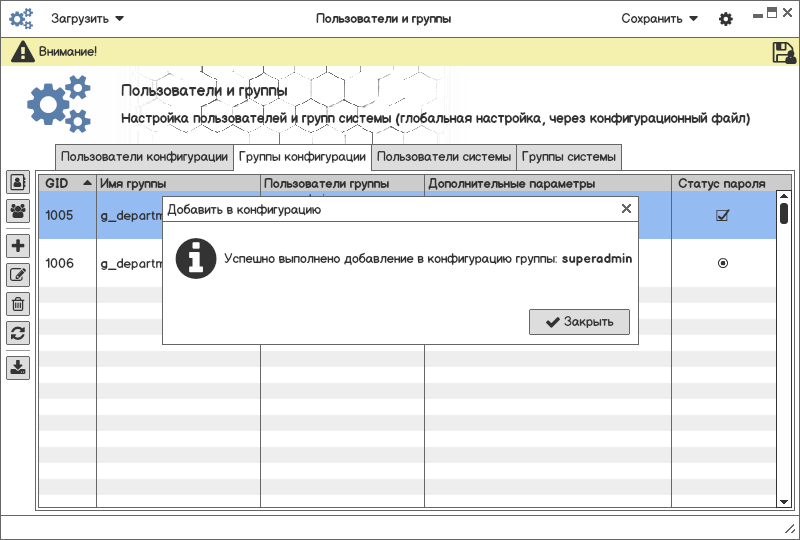This screenshot has width=800, height=540.
Task: Click the trash delete icon in sidebar
Action: pos(18,304)
